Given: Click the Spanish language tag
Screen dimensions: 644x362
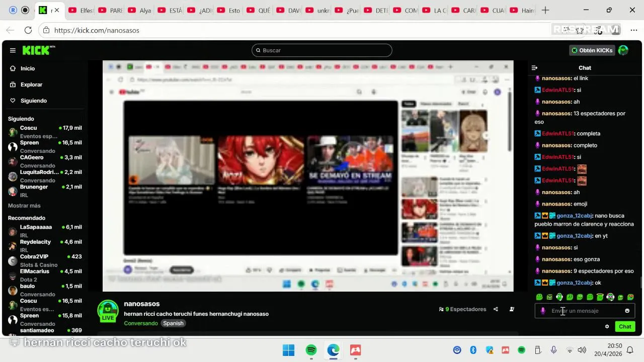Looking at the screenshot, I should (x=174, y=323).
